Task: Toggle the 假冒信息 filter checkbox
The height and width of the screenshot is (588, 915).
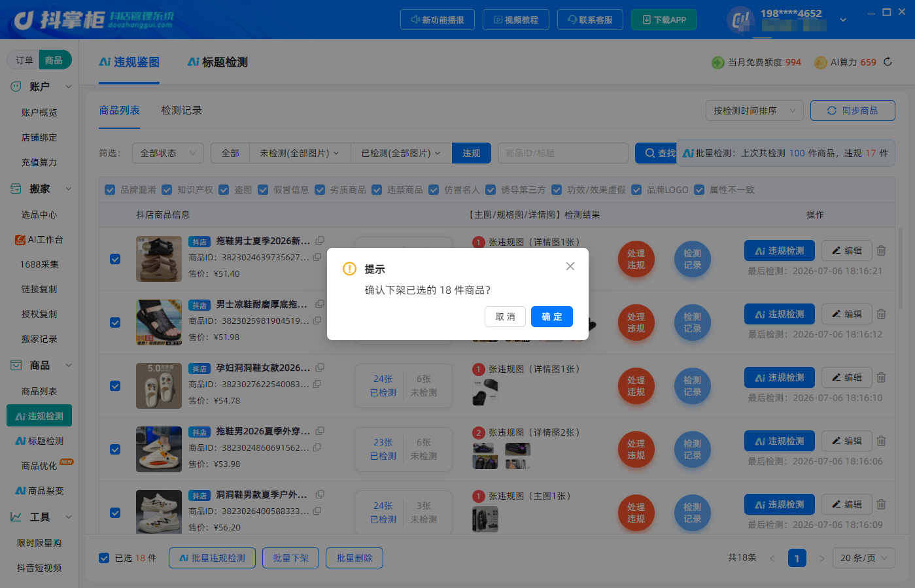Action: click(263, 190)
